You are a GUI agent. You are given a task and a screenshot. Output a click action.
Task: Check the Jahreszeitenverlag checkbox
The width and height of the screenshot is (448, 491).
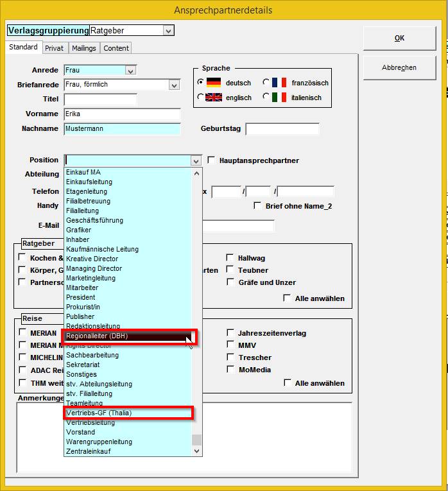230,332
